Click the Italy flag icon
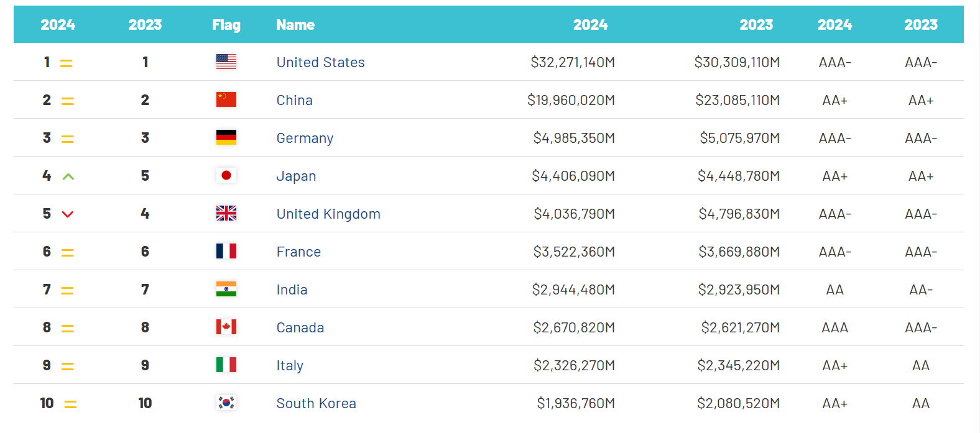Viewport: 980px width, 433px height. pos(226,365)
